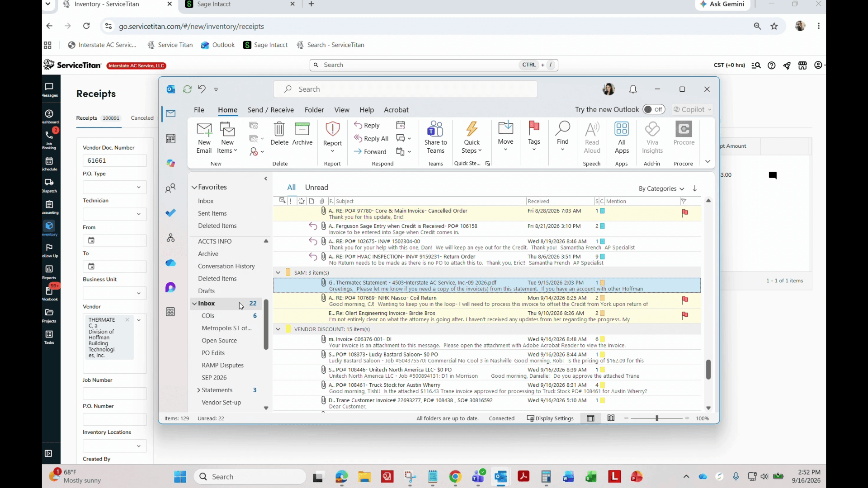This screenshot has height=488, width=868.
Task: Switch to Sage Intacct browser tab
Action: point(240,5)
